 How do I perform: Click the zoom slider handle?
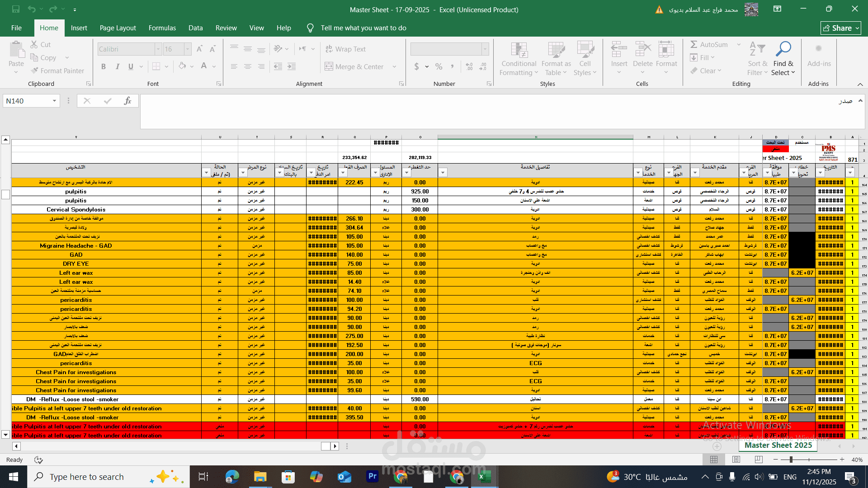click(791, 460)
